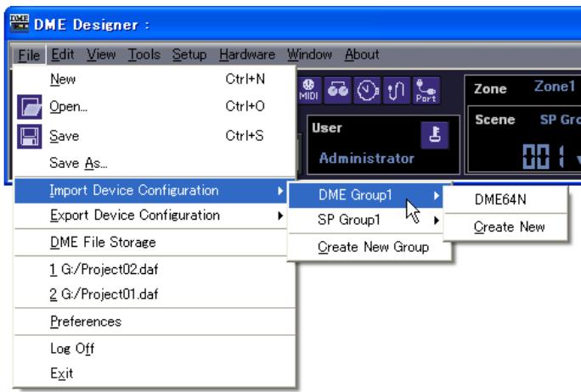Expand the SP Group1 submenu

(x=366, y=220)
